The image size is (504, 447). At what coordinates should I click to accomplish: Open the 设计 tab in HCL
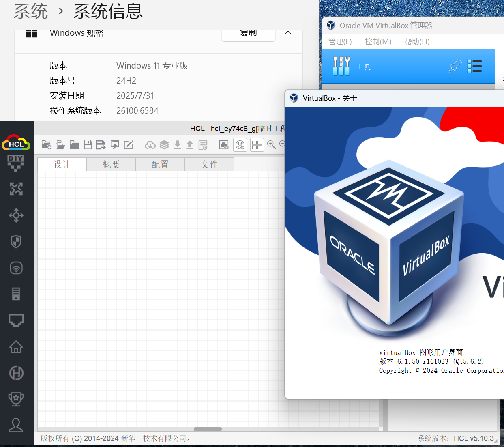pos(62,164)
